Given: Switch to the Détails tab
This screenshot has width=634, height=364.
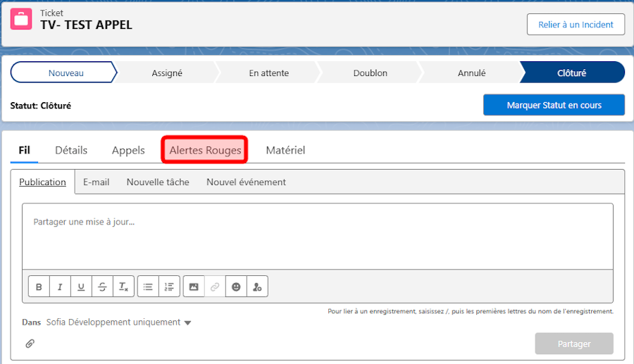Looking at the screenshot, I should (71, 150).
